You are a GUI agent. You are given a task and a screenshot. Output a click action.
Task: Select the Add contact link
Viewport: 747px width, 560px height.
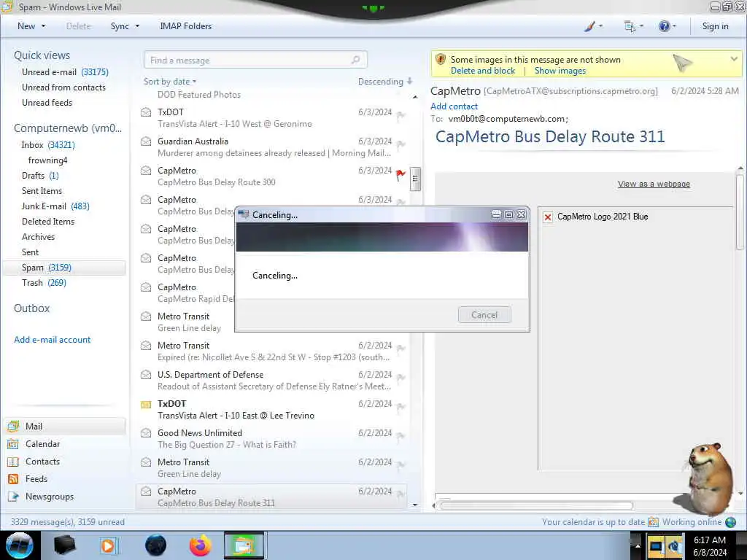pyautogui.click(x=454, y=106)
